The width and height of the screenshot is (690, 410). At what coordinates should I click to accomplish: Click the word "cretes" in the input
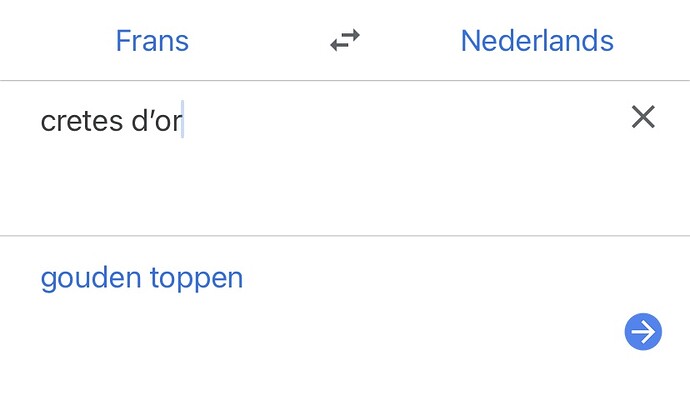82,121
